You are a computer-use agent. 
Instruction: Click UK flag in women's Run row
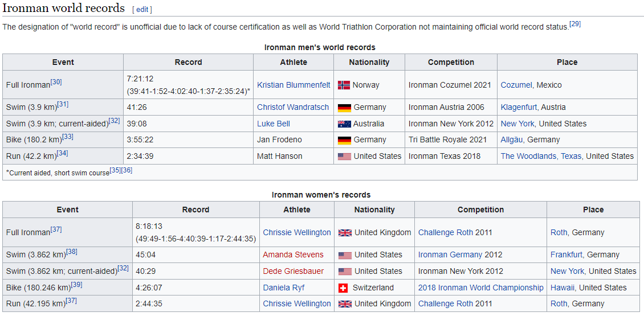(x=345, y=304)
